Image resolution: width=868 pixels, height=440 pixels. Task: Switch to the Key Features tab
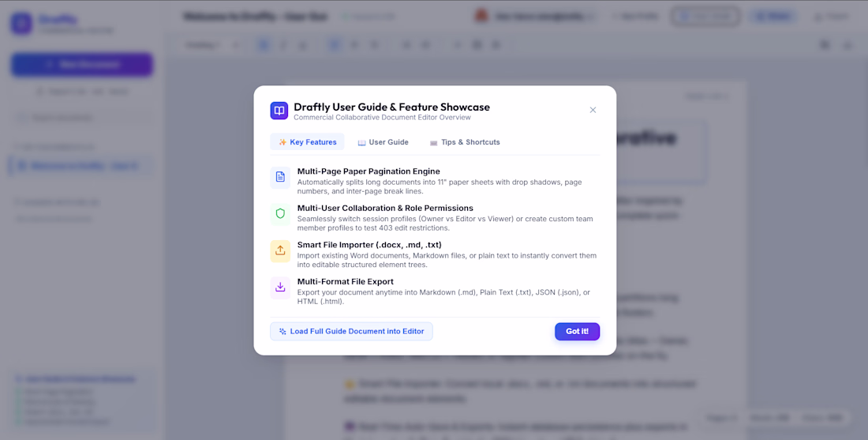(x=307, y=142)
